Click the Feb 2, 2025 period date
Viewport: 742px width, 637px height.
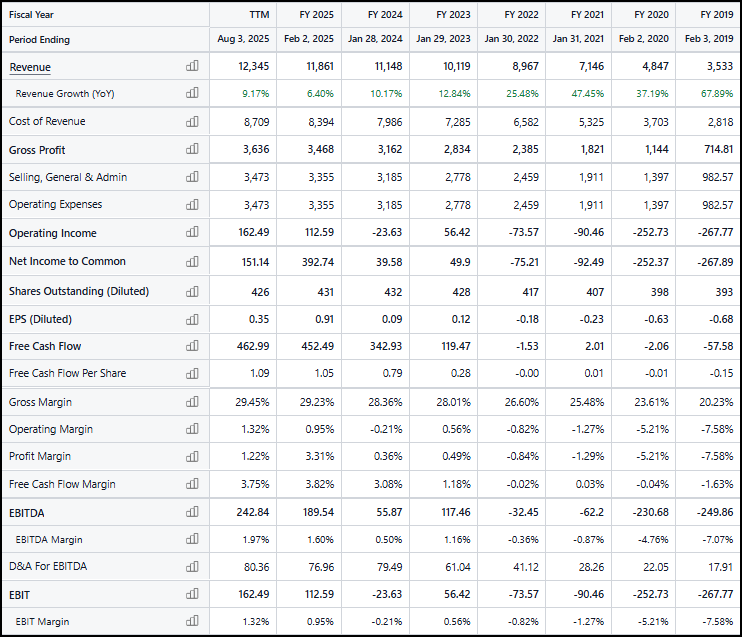click(309, 39)
